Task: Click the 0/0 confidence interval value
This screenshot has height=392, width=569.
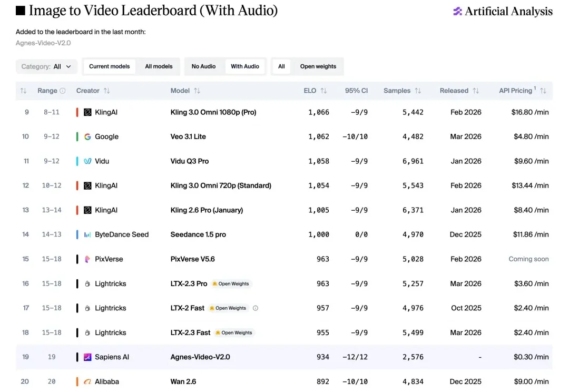Action: (x=361, y=235)
